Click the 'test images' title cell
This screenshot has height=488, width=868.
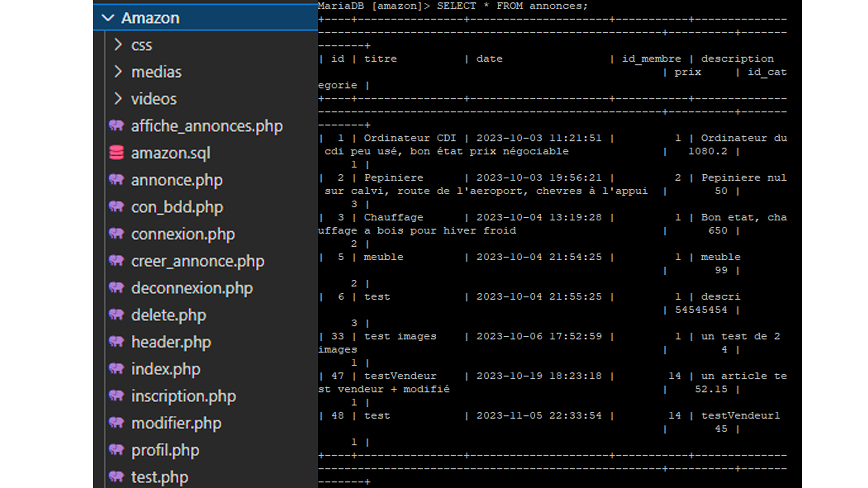pos(400,336)
